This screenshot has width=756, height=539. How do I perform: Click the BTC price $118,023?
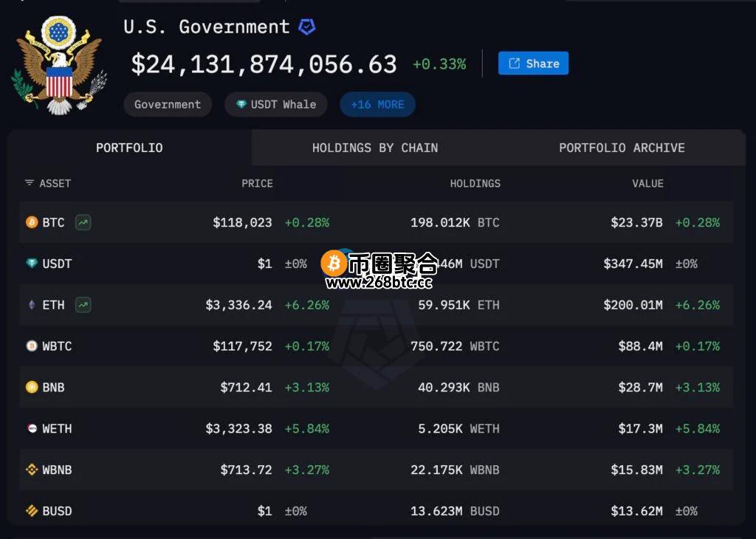(x=242, y=222)
